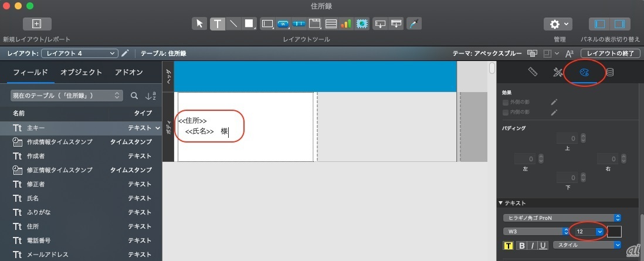Click the left padding input field
The height and width of the screenshot is (261, 644).
click(526, 159)
